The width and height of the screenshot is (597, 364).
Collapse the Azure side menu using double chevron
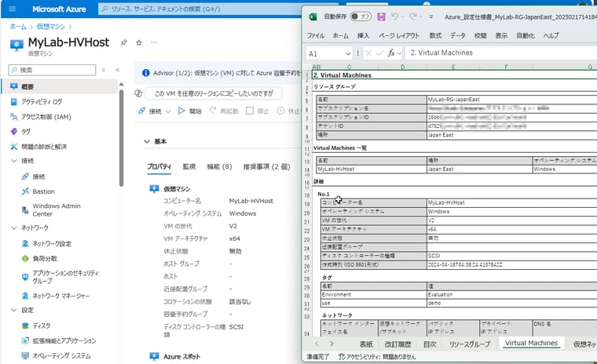pos(117,70)
